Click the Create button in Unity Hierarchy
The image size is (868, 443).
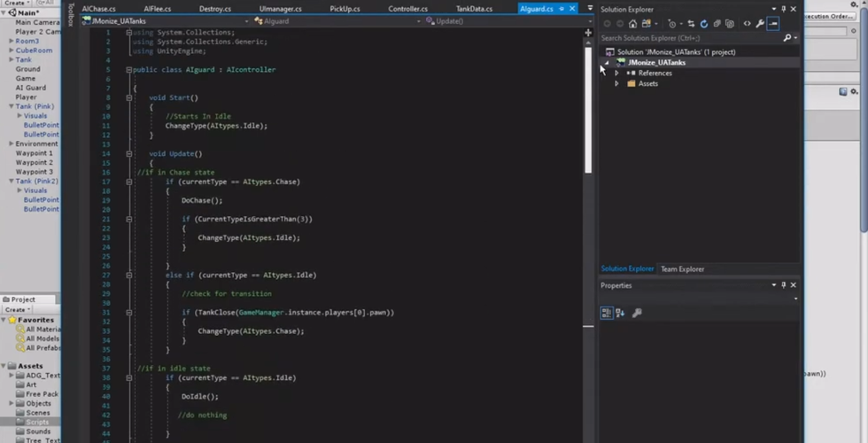[17, 3]
